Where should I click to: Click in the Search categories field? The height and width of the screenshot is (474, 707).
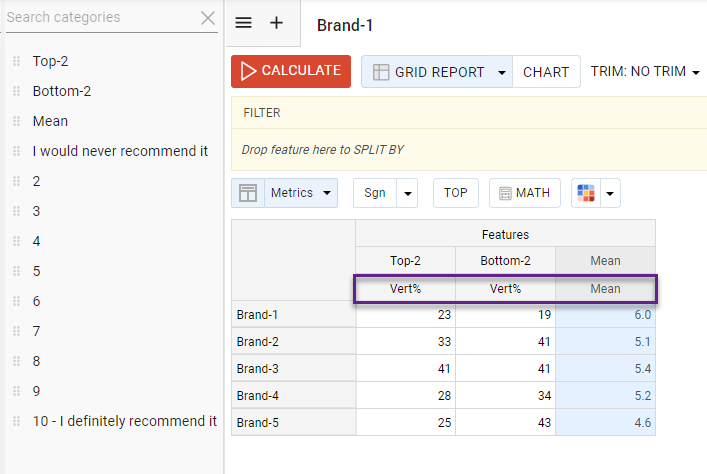(x=98, y=17)
